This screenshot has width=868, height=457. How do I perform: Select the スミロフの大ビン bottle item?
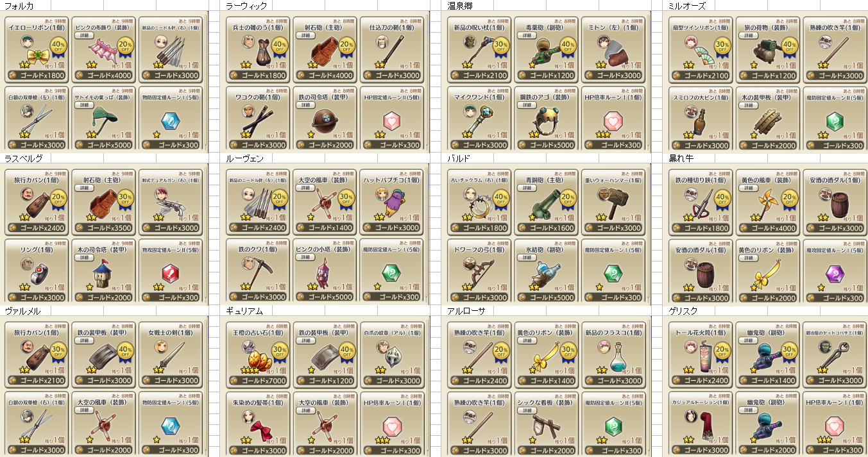(x=701, y=119)
